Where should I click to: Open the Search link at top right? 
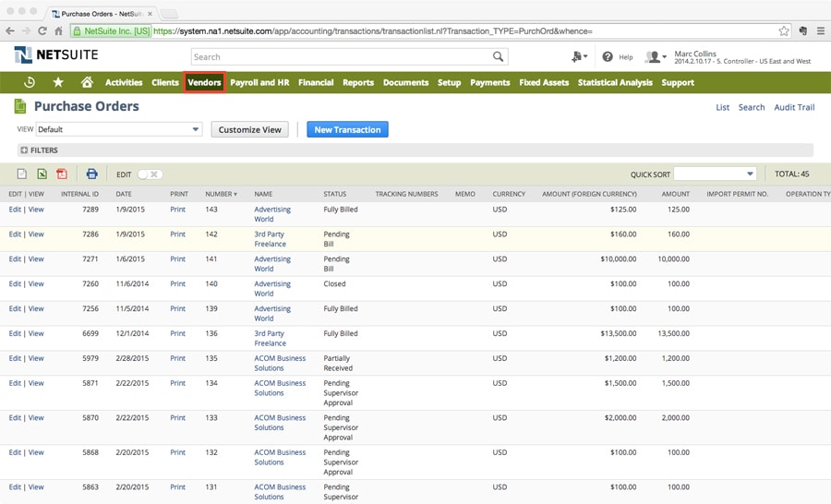click(x=752, y=107)
